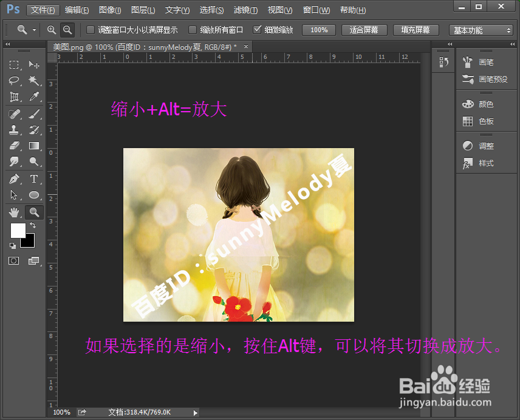Open the 基本功能 workspace dropdown
The width and height of the screenshot is (520, 420).
[481, 30]
